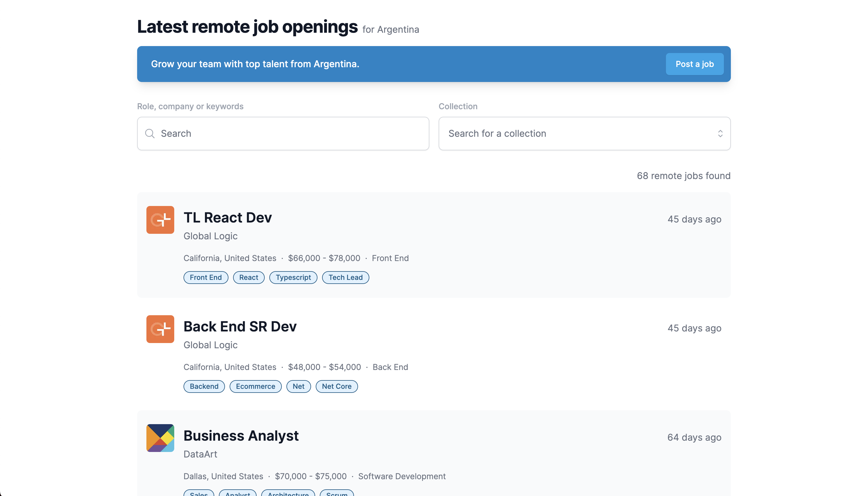Click the DataArt logo beside Business Analyst

tap(160, 438)
